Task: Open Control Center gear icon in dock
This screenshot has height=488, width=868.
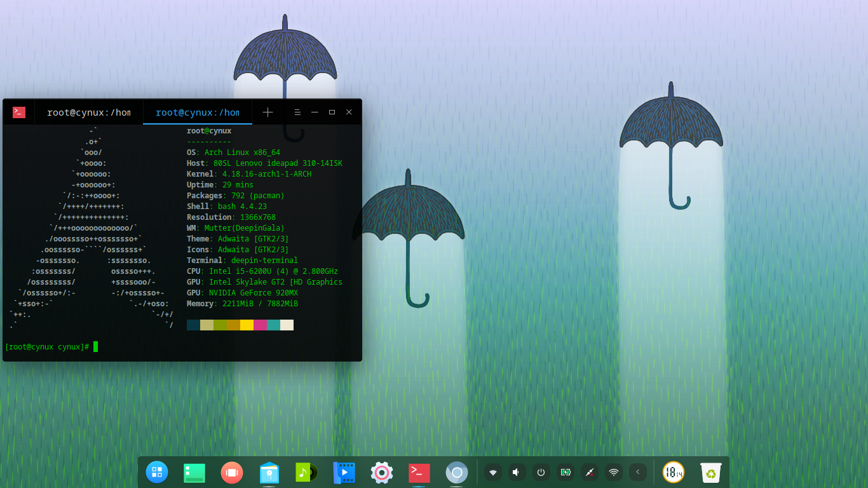Action: click(381, 472)
